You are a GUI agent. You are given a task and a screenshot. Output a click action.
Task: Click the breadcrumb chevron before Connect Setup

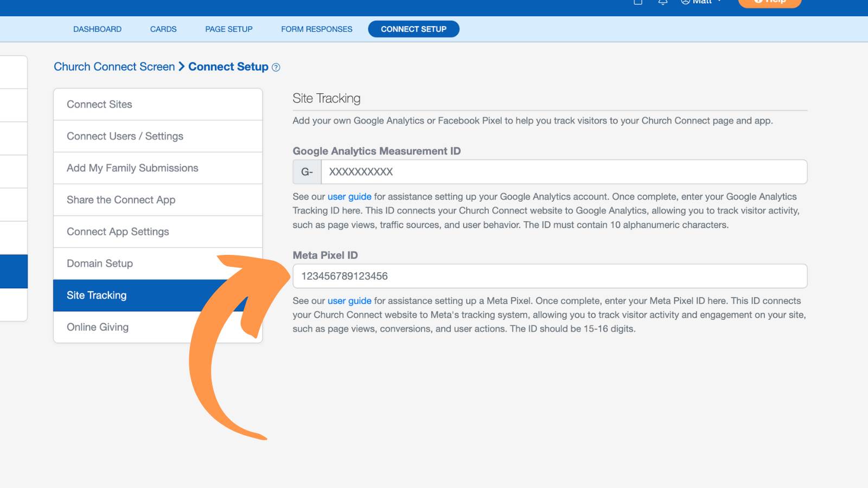(x=182, y=66)
